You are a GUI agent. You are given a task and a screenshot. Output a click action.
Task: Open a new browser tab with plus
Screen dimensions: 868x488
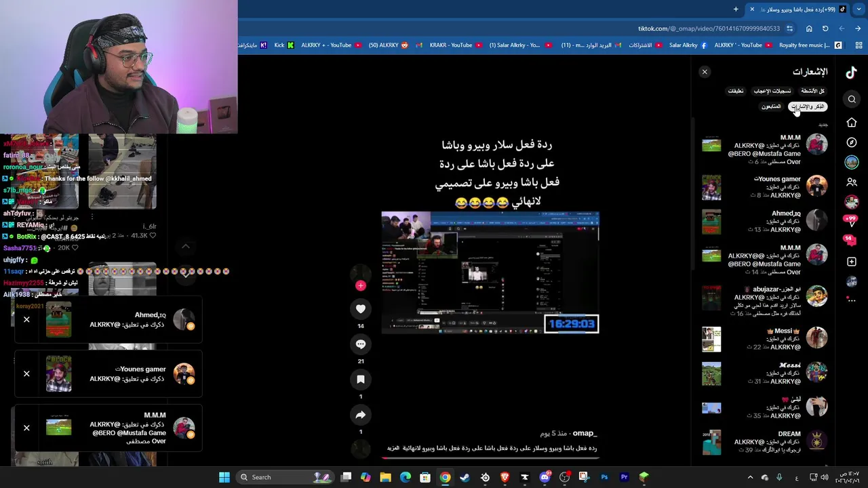736,9
